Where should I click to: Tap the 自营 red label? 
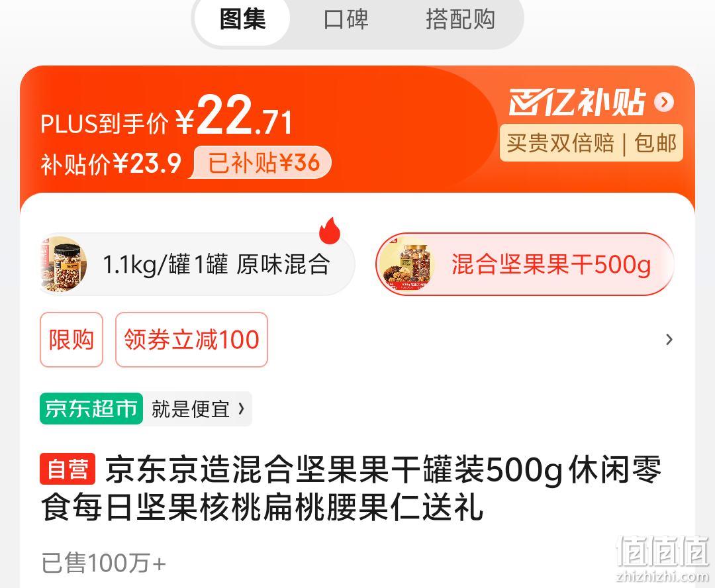point(68,469)
